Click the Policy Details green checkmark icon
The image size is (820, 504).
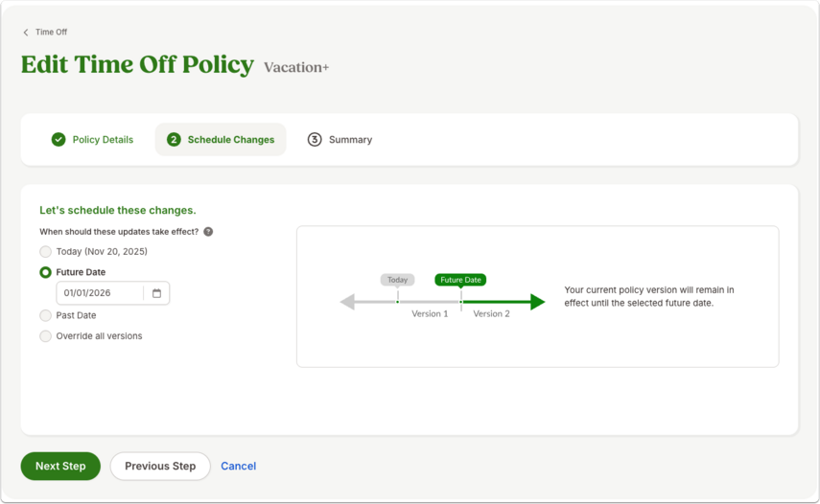click(x=59, y=140)
